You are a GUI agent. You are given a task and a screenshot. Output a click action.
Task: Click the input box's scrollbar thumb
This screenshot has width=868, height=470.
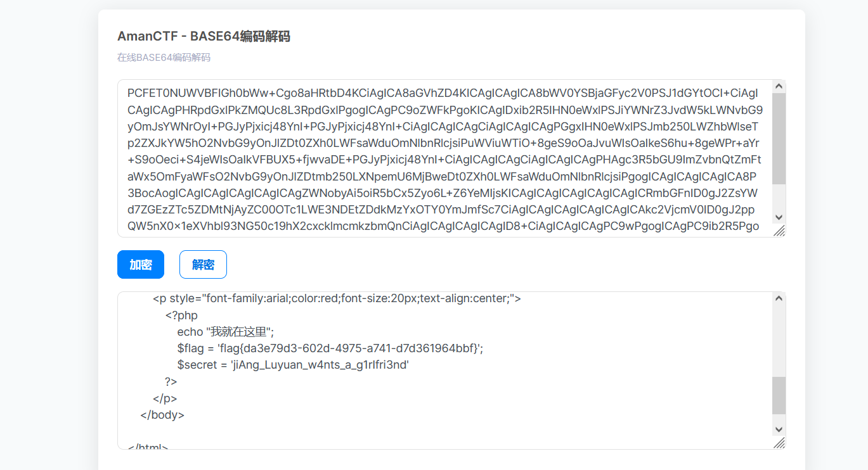coord(779,138)
